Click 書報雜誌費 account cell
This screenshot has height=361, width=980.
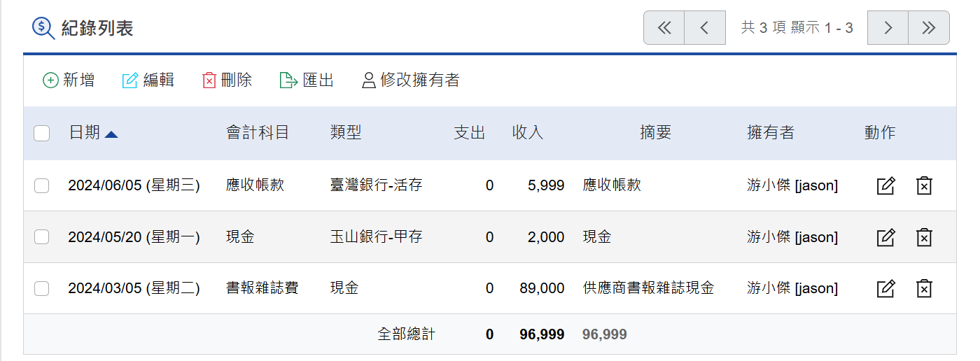[x=262, y=288]
